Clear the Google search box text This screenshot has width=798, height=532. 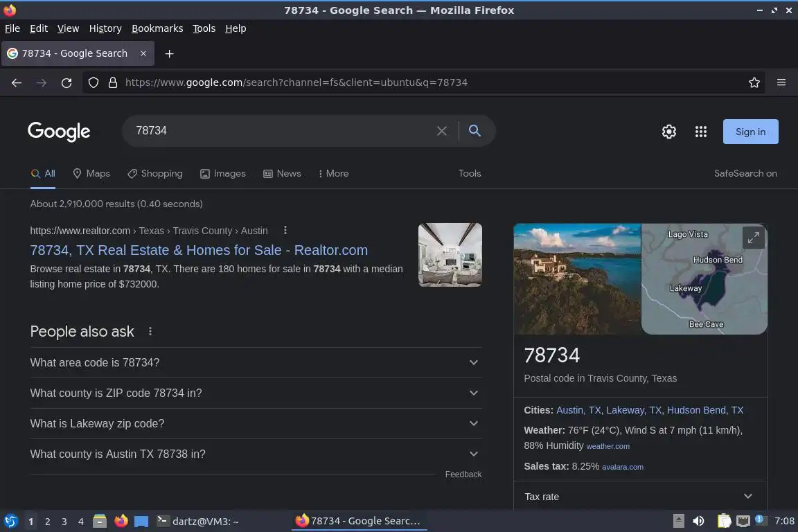coord(442,131)
